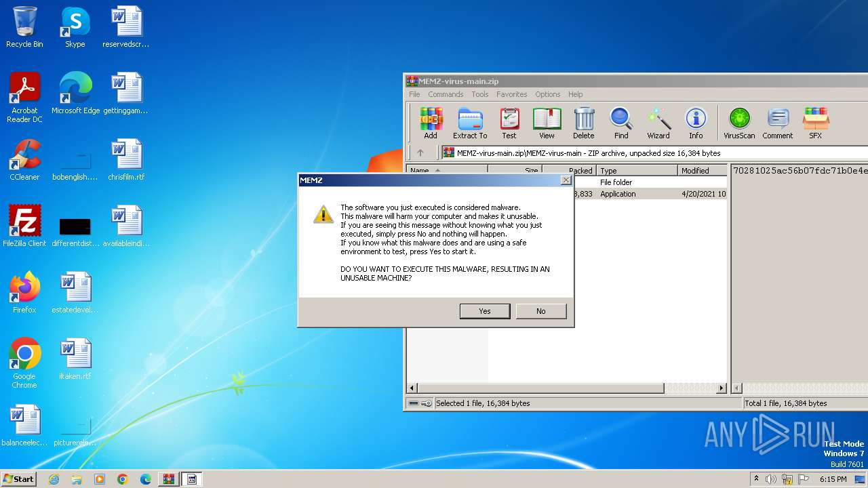Click the volume speaker tray icon
The width and height of the screenshot is (868, 488).
click(x=771, y=479)
